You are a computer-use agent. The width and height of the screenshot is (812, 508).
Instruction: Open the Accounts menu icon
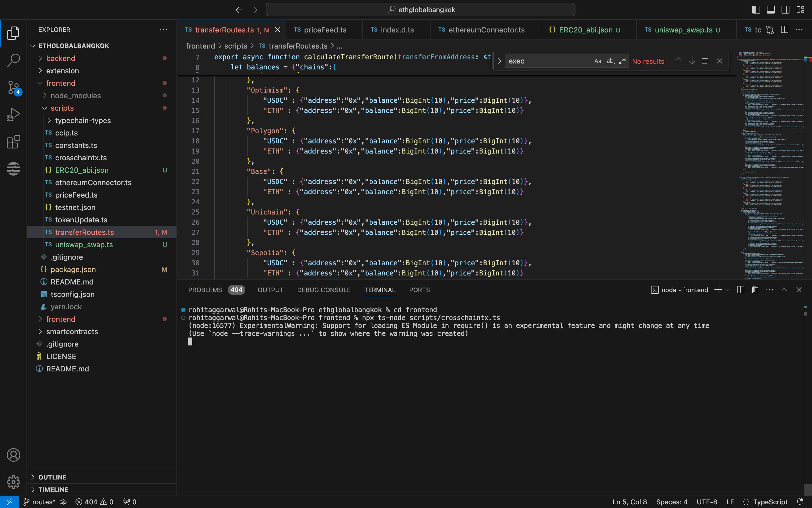14,455
